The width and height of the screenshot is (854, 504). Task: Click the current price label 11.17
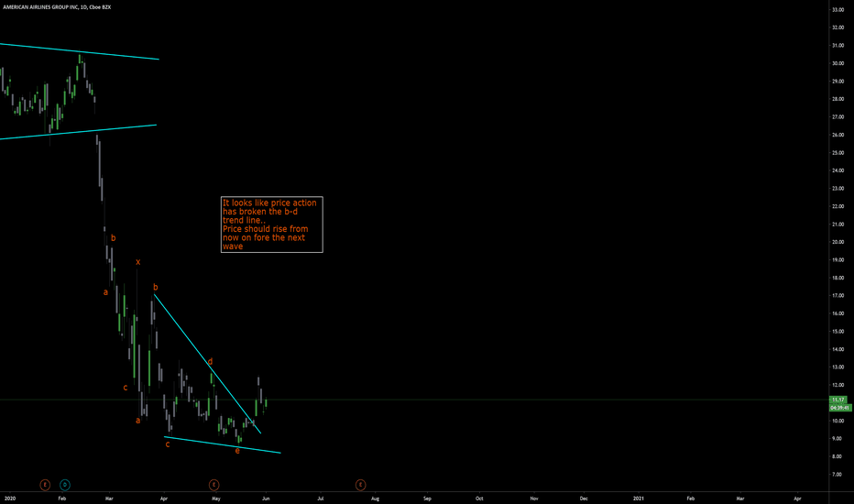(838, 400)
